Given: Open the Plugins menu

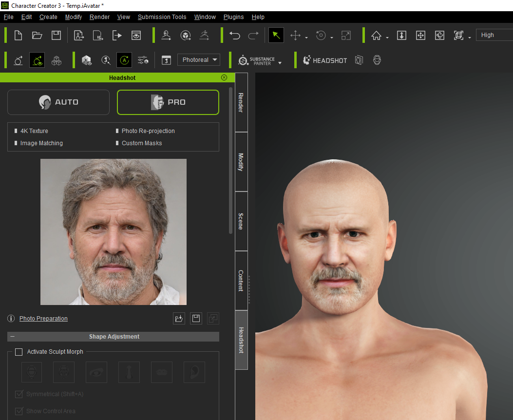Looking at the screenshot, I should coord(233,17).
